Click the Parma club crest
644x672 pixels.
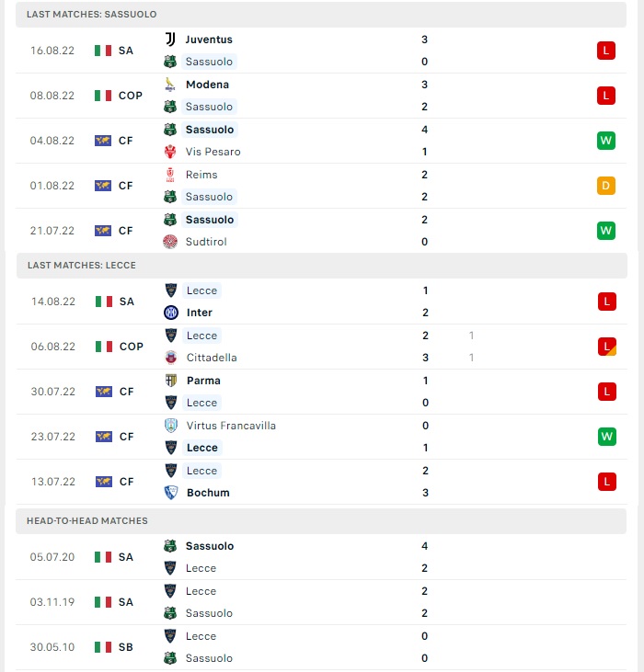[x=171, y=381]
